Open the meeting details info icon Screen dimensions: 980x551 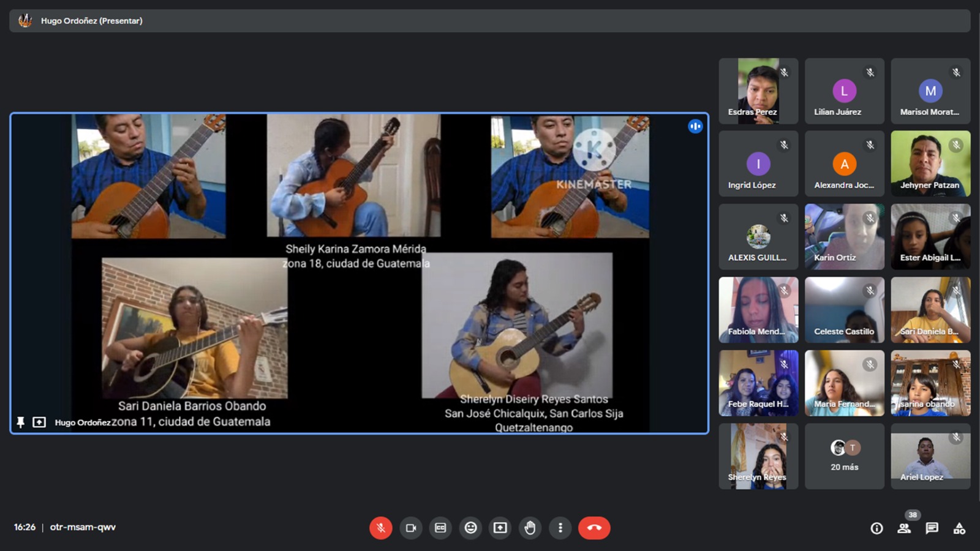tap(876, 528)
